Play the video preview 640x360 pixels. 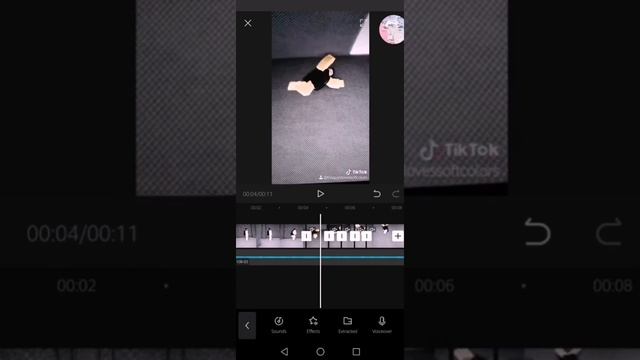(x=320, y=194)
